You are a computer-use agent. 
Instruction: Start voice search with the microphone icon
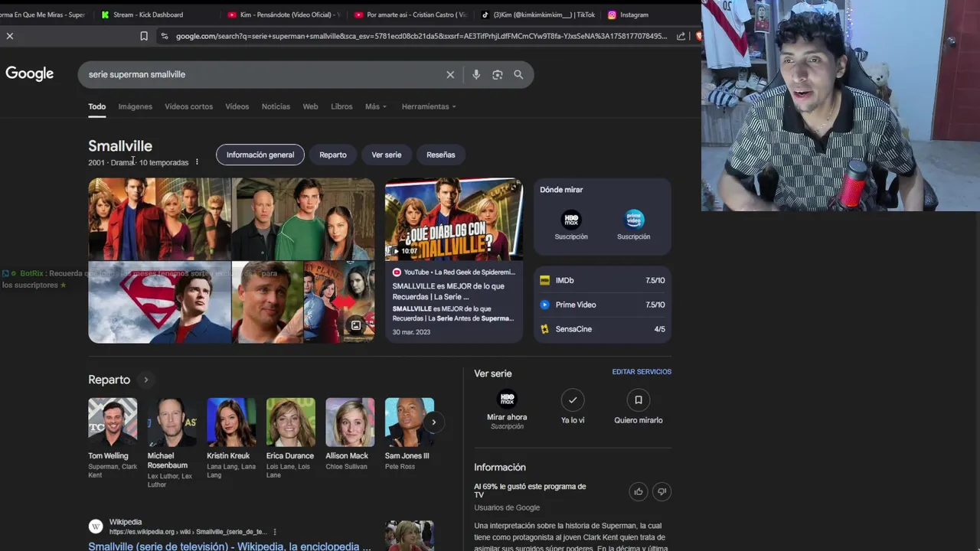[x=476, y=74]
